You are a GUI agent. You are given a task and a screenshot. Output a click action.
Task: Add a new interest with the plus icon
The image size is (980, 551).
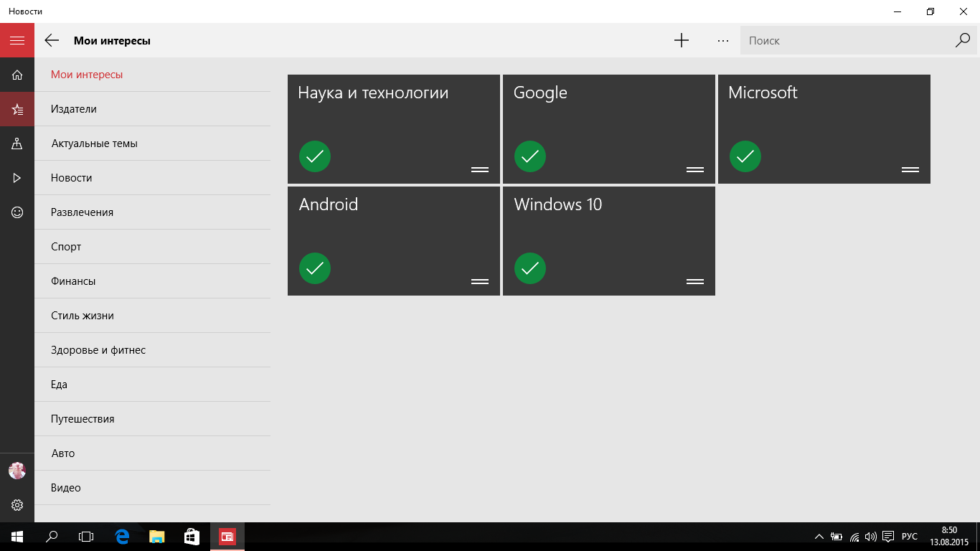pyautogui.click(x=682, y=40)
